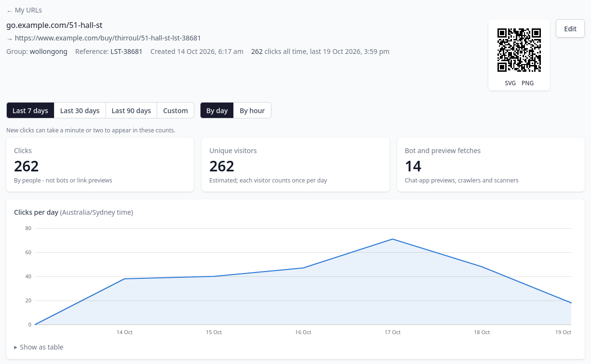
Task: Click the chart peak point at 17 Oct
Action: pos(392,239)
